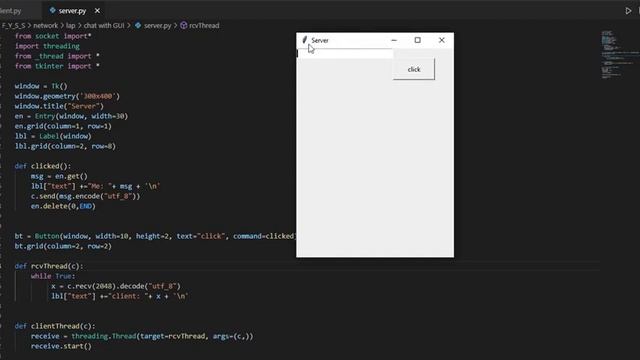Place cursor on "def clientThread(c):" line
This screenshot has width=640, height=360.
point(55,326)
